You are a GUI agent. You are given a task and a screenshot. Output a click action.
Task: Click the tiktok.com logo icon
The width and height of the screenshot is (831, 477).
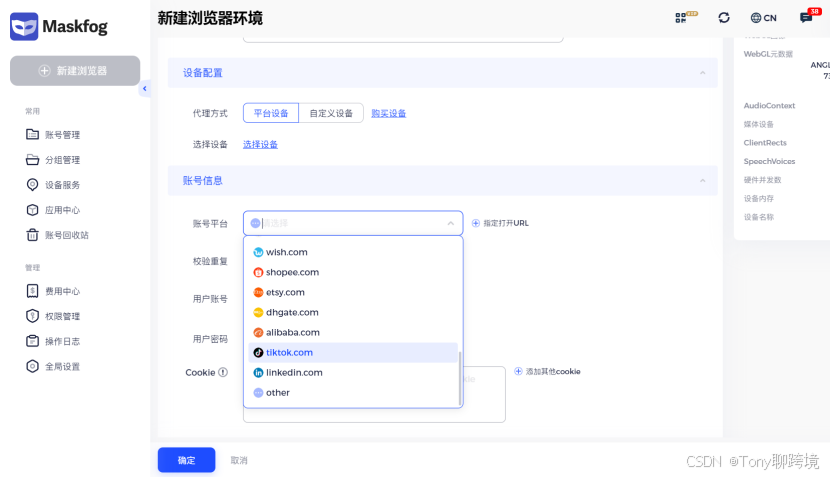[x=258, y=352]
